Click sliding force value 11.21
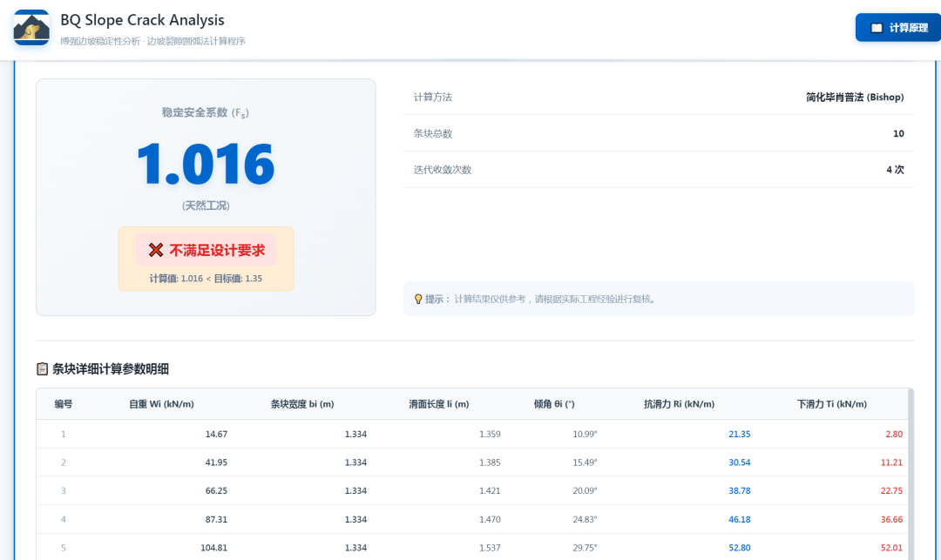941x560 pixels. click(892, 462)
